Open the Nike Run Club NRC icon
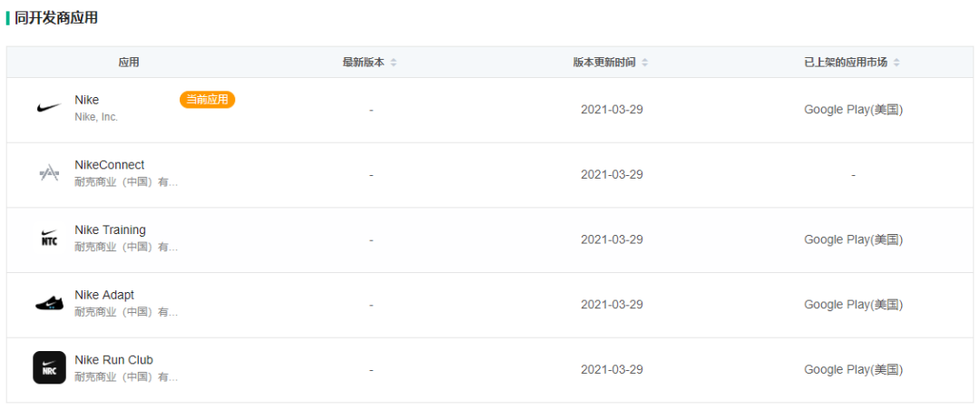 49,367
